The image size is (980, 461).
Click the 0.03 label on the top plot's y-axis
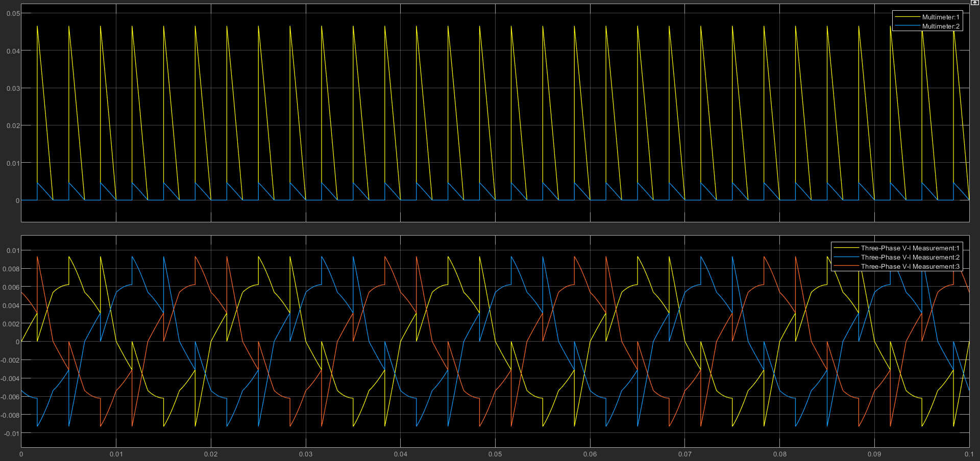[13, 88]
